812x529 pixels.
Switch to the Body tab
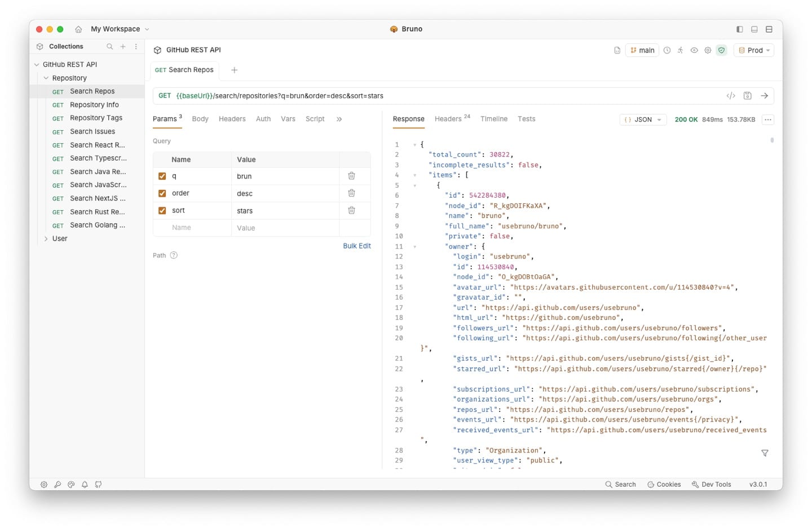coord(200,119)
